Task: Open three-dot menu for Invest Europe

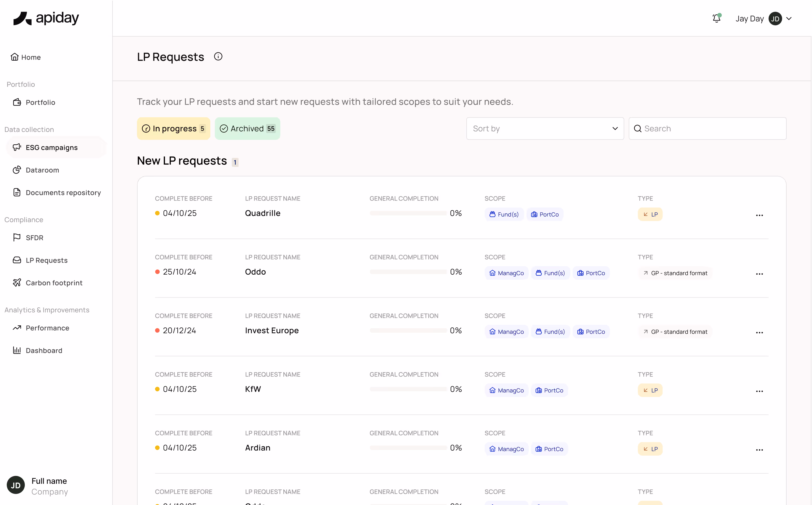Action: 759,333
